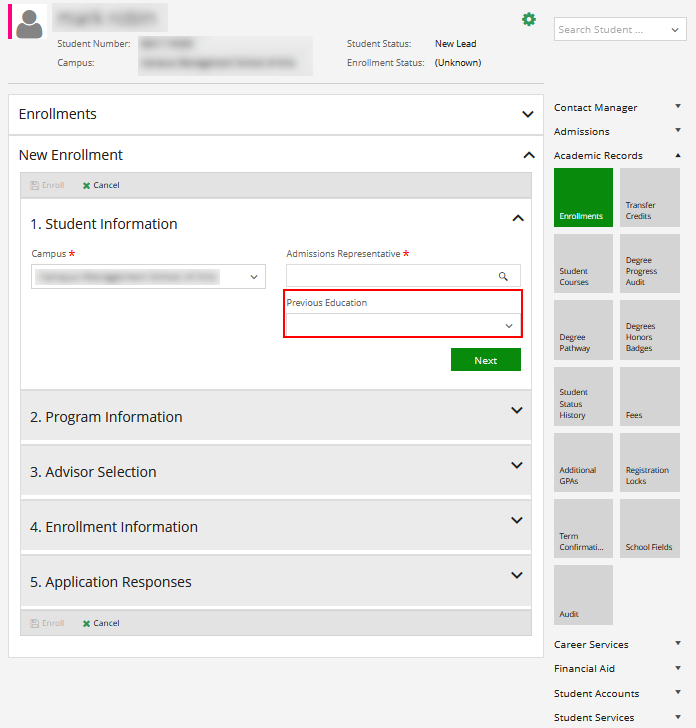Image resolution: width=696 pixels, height=728 pixels.
Task: Click the Student Number label
Action: [94, 44]
